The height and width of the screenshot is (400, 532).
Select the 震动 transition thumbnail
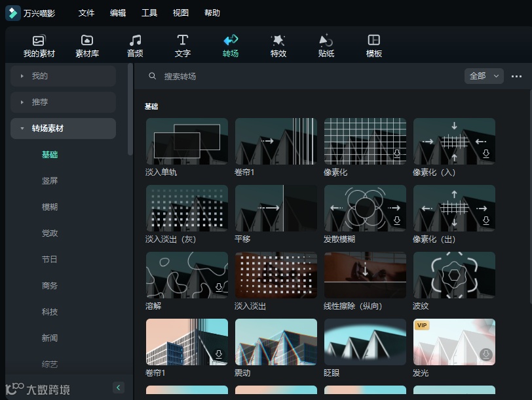tap(276, 342)
